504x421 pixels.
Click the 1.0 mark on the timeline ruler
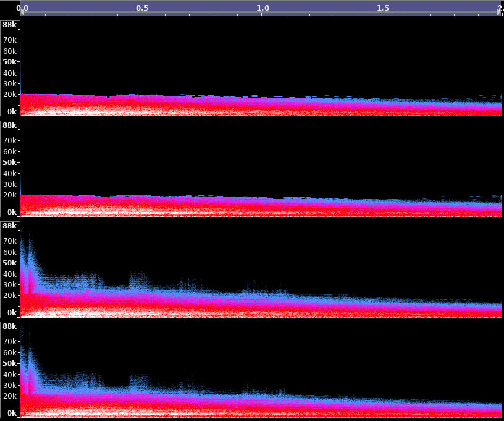(263, 8)
